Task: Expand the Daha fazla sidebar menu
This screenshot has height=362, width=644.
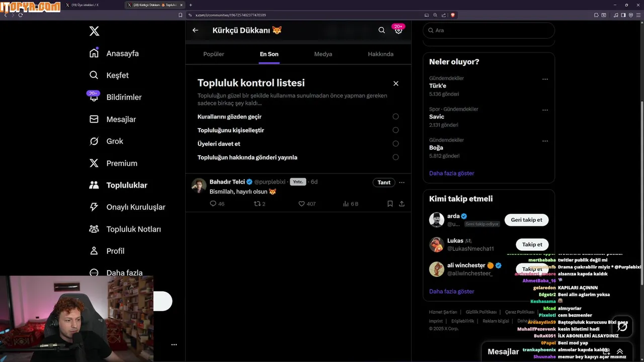Action: point(116,272)
